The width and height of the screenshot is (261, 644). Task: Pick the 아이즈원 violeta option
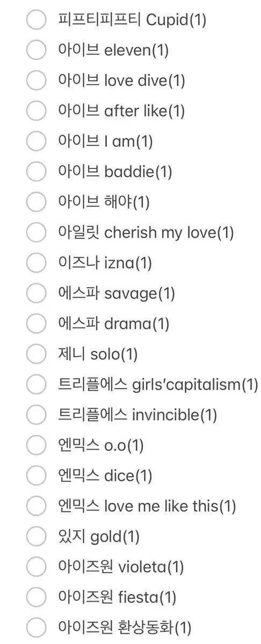pos(37,566)
